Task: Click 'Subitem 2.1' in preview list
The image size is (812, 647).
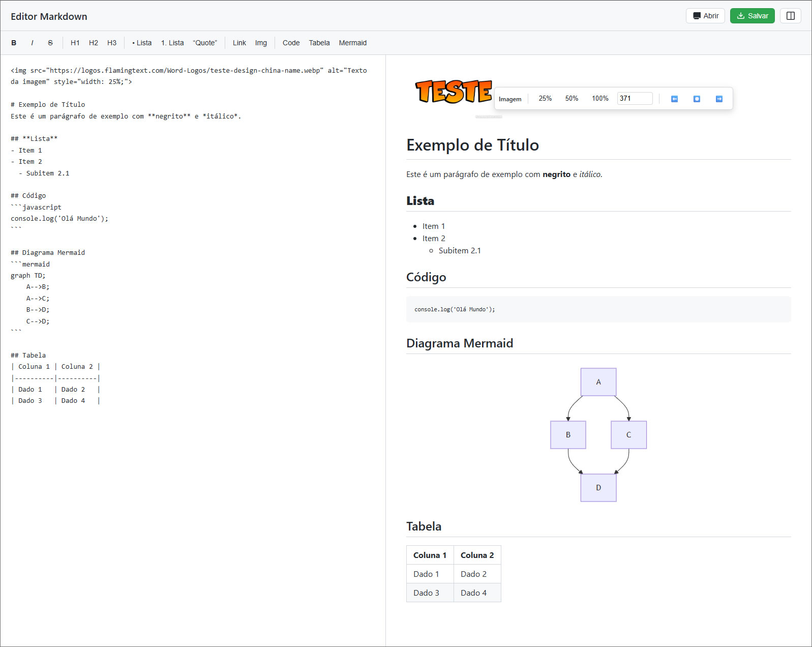Action: [x=460, y=251]
